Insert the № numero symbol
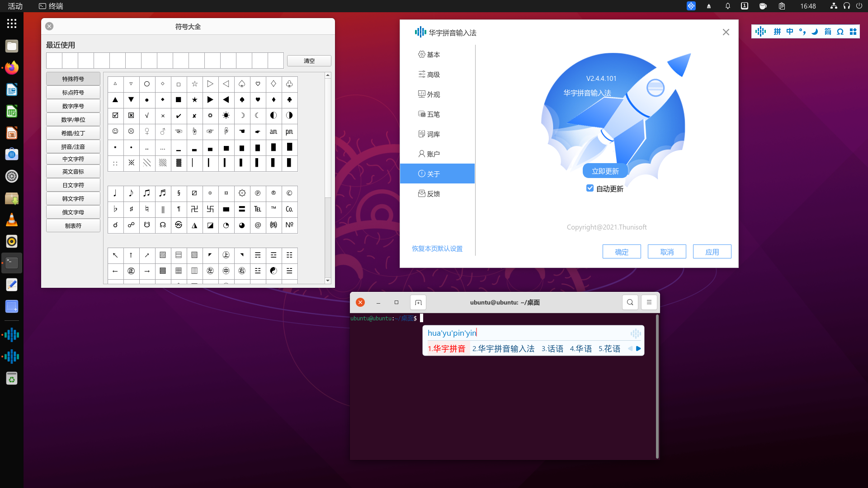868x488 pixels. [289, 225]
